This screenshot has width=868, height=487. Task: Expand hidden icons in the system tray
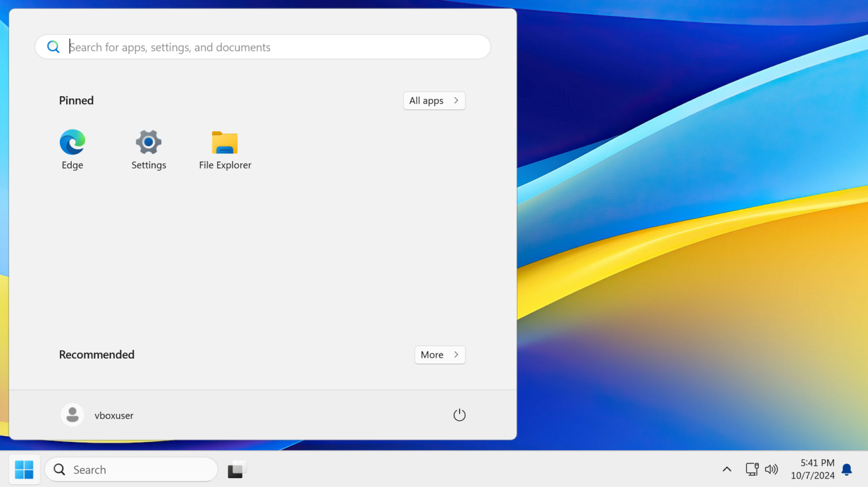(x=727, y=469)
